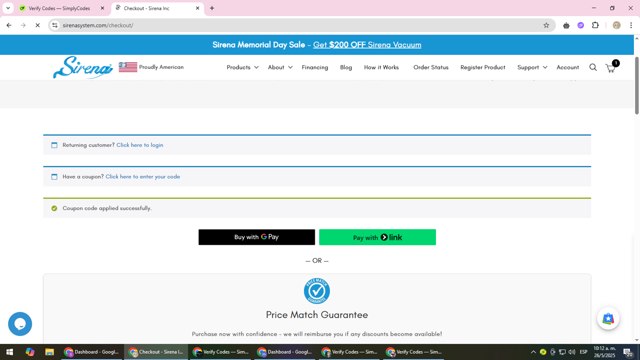Open first Dashboard - Google taskbar window
Screen dimensions: 640x360
[91, 352]
